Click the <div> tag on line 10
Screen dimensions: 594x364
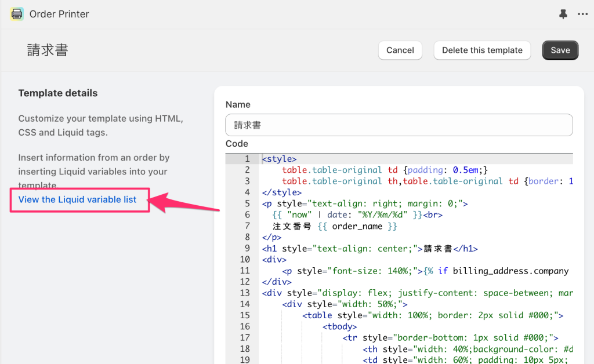pyautogui.click(x=274, y=260)
